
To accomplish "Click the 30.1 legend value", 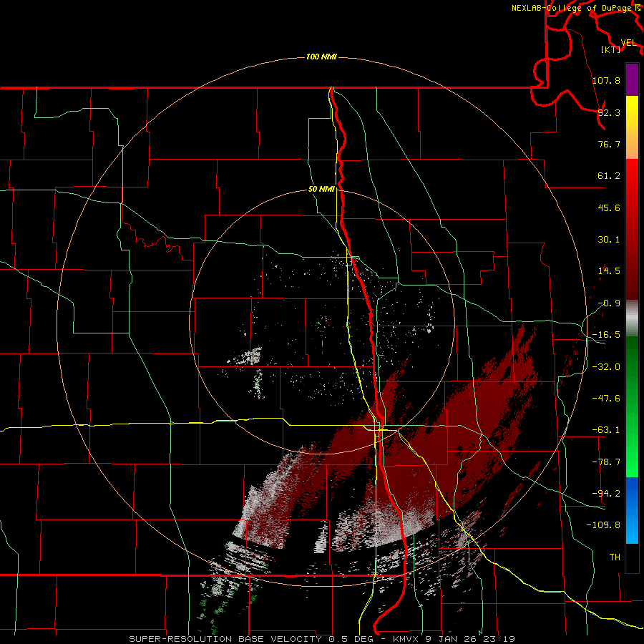I will coord(609,240).
